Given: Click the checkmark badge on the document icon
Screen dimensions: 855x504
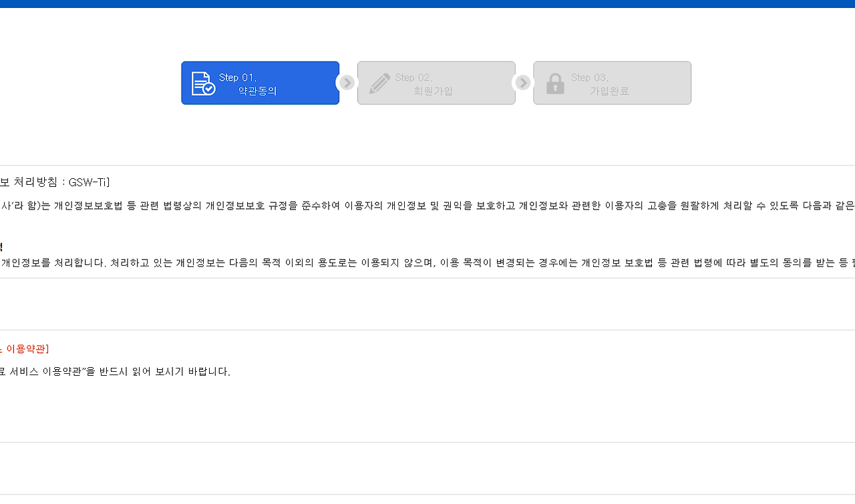Looking at the screenshot, I should click(209, 87).
